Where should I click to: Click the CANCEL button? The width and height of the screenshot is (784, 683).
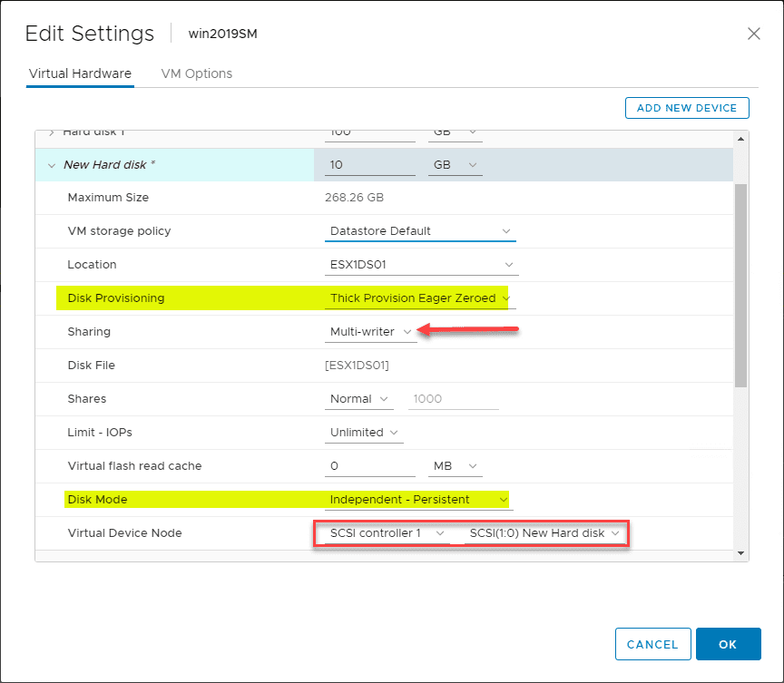tap(652, 644)
